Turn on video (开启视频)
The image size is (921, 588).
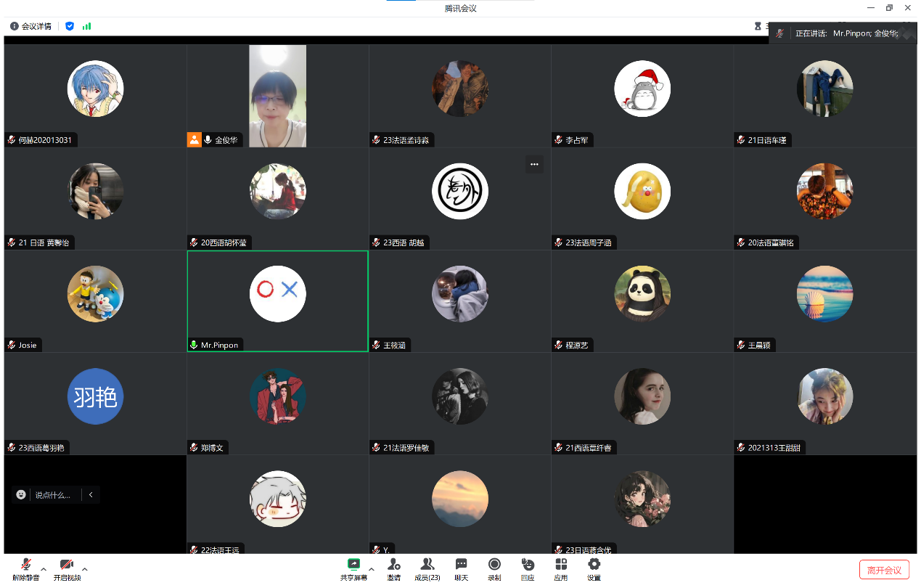click(x=67, y=565)
